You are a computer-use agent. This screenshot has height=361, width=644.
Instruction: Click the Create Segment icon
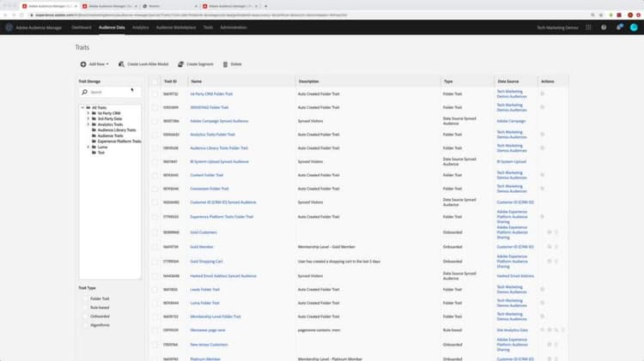pyautogui.click(x=180, y=64)
